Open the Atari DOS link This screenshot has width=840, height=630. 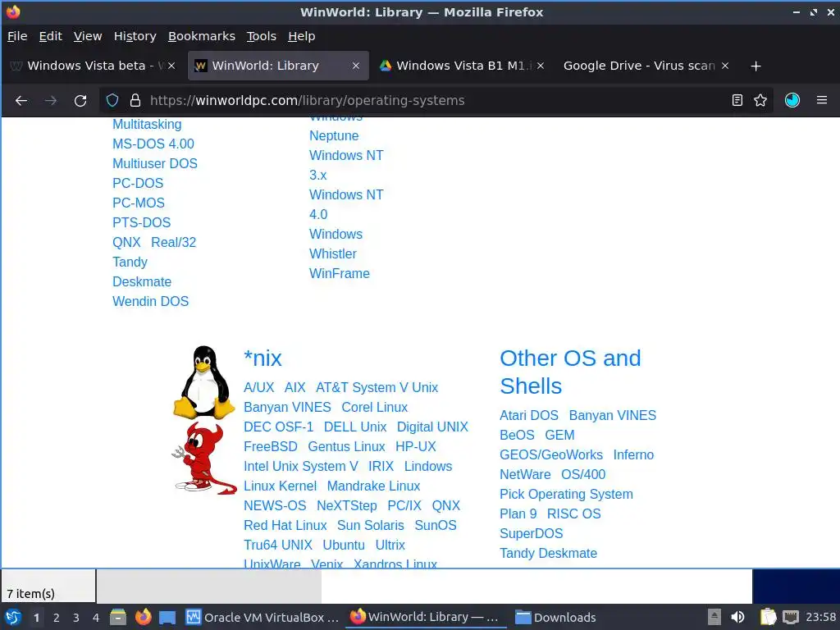click(529, 415)
